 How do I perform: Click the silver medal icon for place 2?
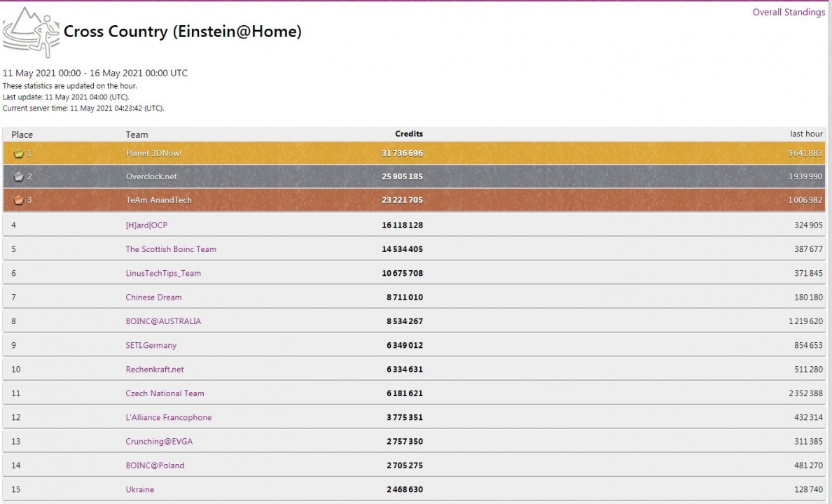tap(19, 176)
